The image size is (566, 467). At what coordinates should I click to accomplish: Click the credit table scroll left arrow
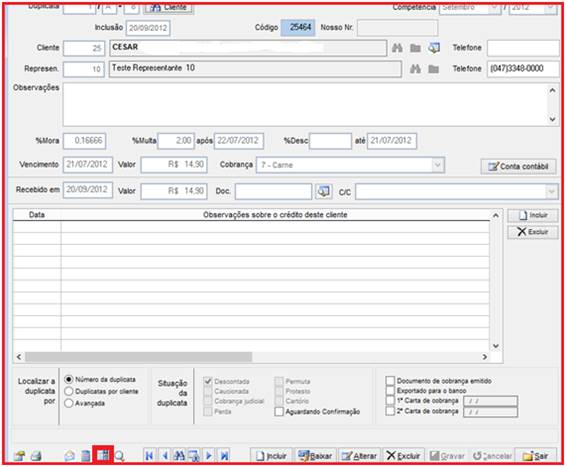[19, 357]
